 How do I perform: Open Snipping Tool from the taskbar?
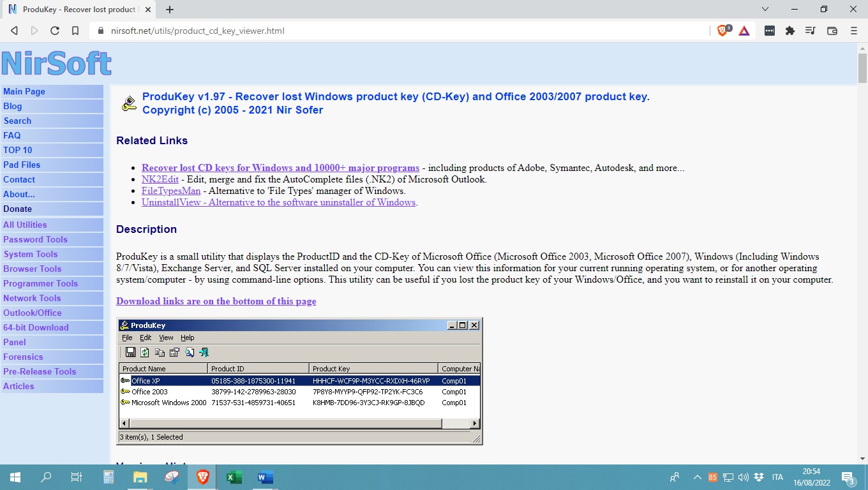tap(171, 477)
